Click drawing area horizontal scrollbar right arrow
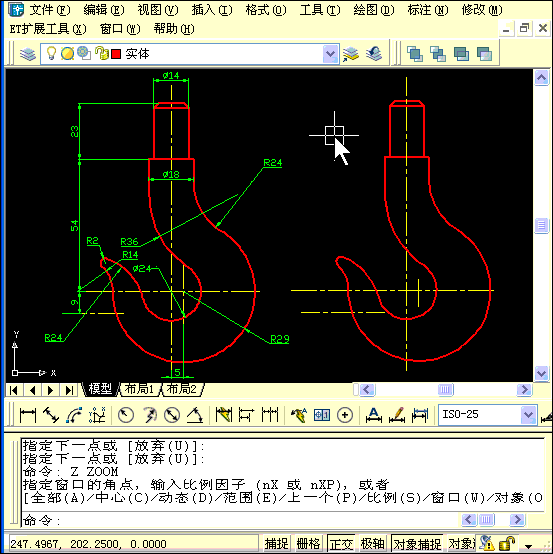The image size is (553, 554). 524,390
